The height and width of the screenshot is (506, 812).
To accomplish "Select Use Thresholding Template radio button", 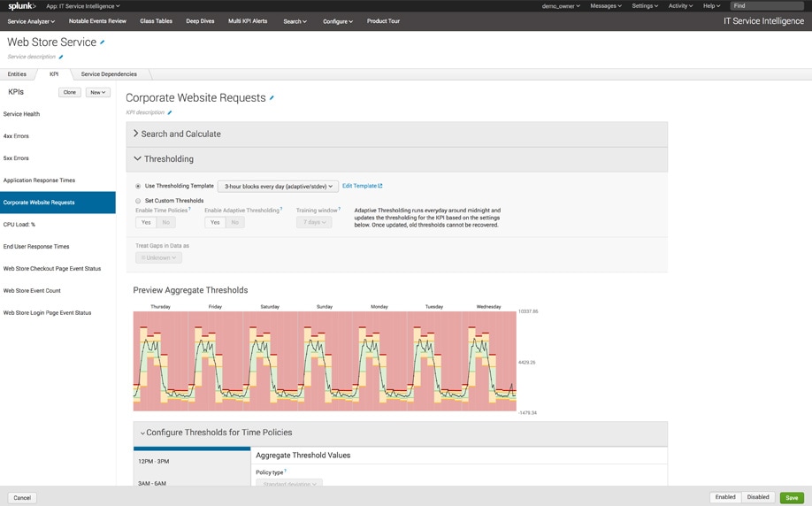I will click(x=138, y=186).
